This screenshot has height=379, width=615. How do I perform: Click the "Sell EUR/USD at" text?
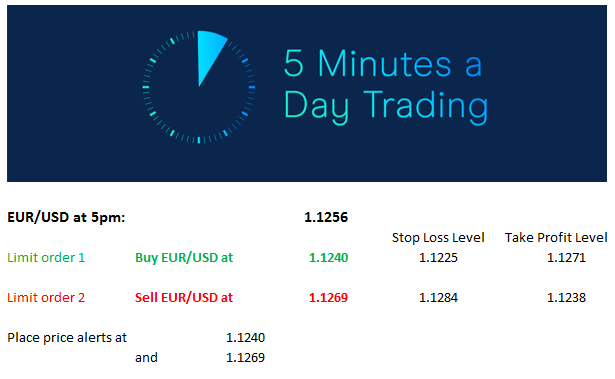click(x=184, y=297)
